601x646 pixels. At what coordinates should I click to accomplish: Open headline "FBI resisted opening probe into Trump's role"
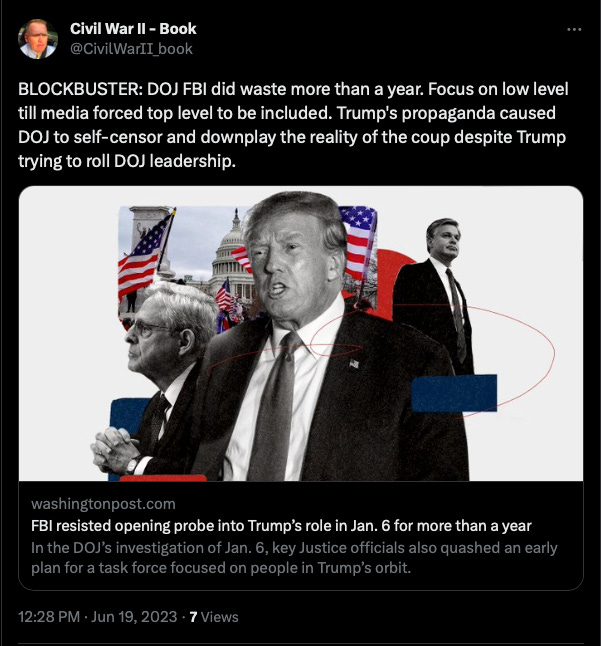click(x=281, y=526)
